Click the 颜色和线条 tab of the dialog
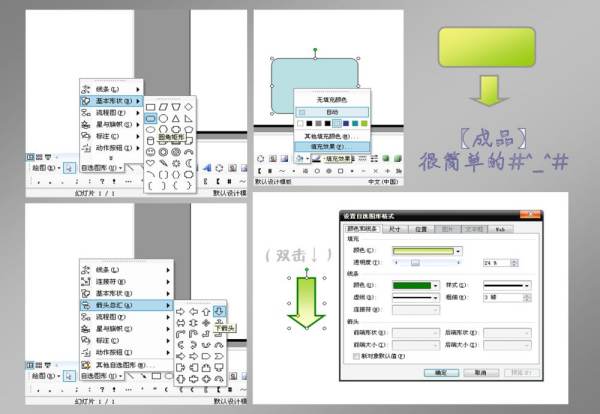 click(x=362, y=228)
